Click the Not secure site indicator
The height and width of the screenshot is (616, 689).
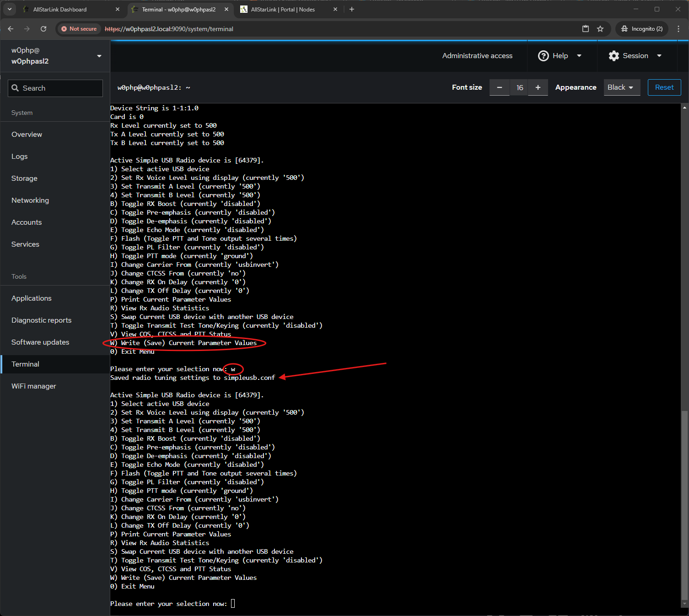pos(79,29)
